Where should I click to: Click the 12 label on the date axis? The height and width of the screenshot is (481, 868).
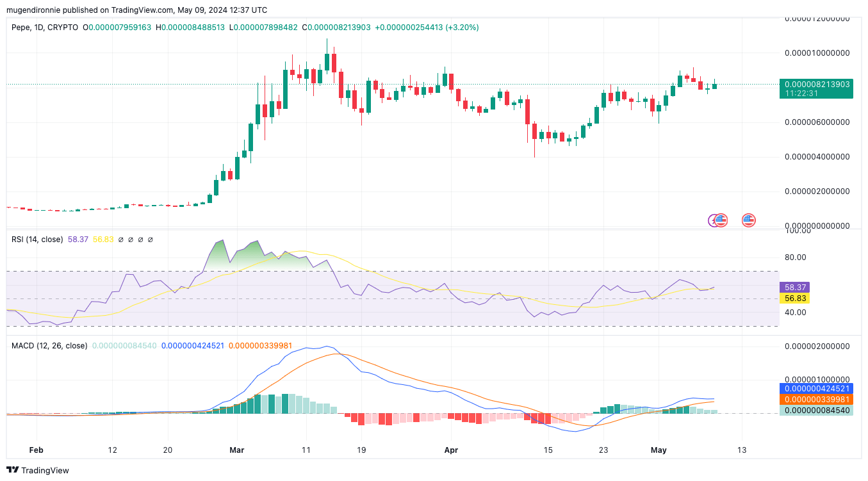coord(113,450)
